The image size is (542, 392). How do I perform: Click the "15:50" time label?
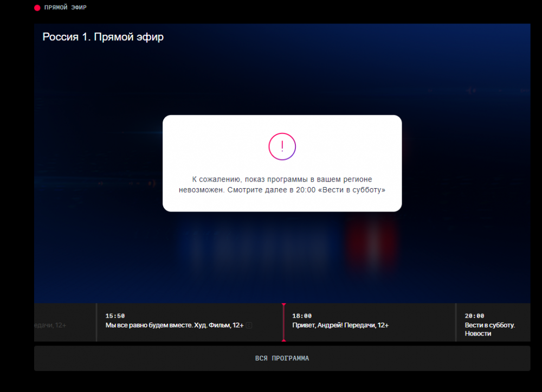pyautogui.click(x=115, y=316)
